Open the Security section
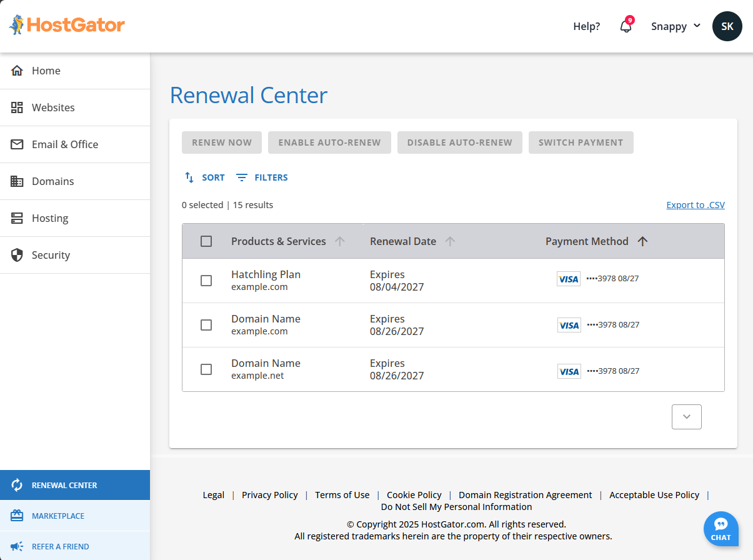 (51, 255)
